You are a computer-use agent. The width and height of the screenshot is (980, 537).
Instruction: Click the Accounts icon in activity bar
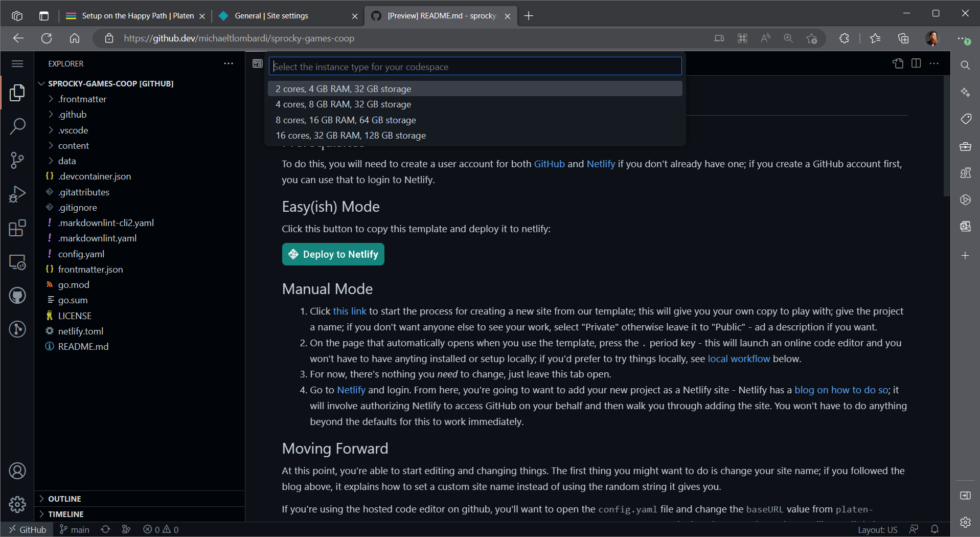[17, 471]
